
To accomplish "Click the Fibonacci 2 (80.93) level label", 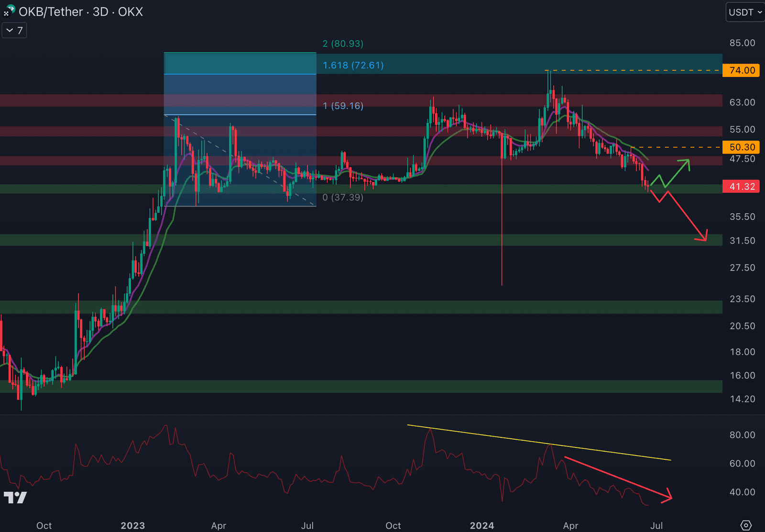I will click(x=343, y=43).
